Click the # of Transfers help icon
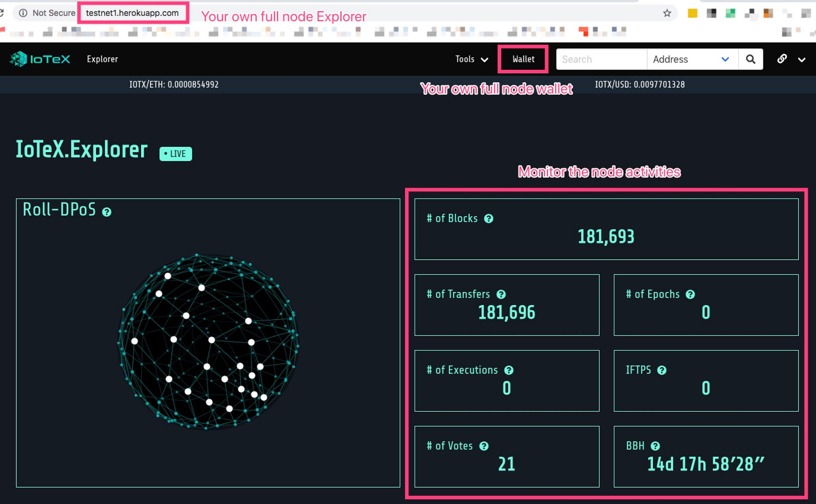816x504 pixels. click(x=501, y=294)
